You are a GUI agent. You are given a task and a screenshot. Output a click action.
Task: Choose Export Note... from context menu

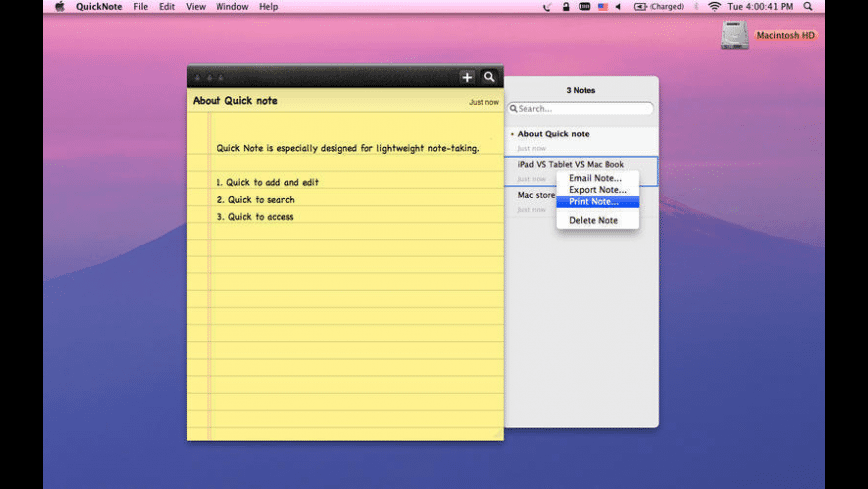598,190
